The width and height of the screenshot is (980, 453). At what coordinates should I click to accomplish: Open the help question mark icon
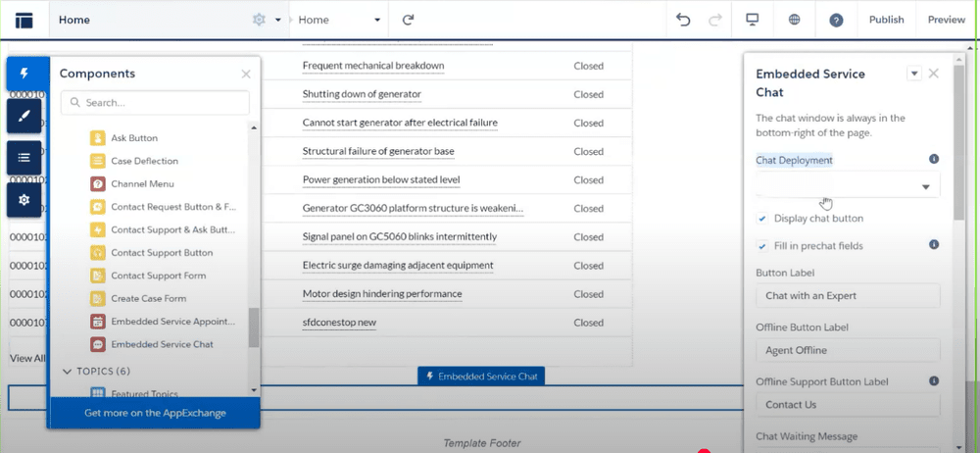point(836,20)
